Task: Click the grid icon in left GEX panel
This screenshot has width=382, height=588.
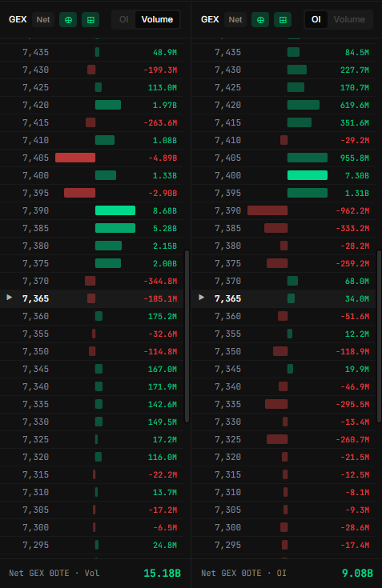Action: pos(90,20)
